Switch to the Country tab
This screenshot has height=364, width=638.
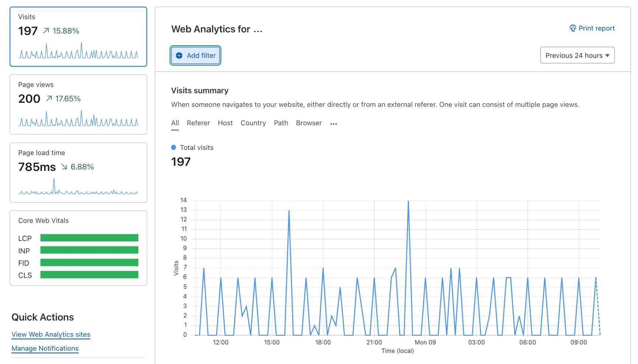pos(253,123)
